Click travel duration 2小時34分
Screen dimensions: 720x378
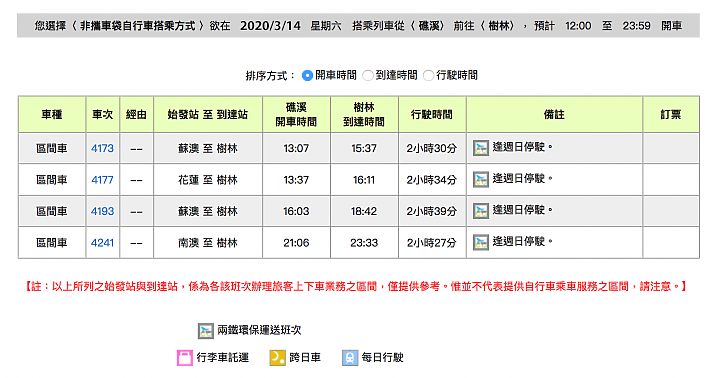point(432,180)
